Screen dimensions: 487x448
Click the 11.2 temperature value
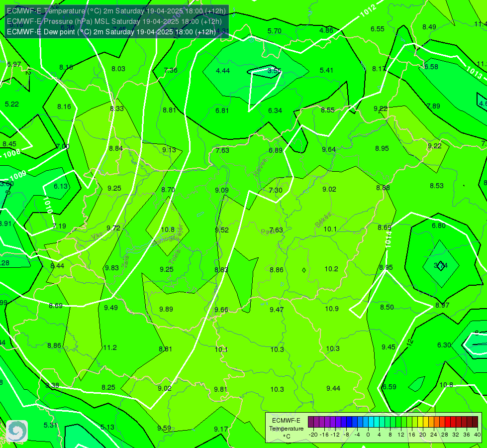click(x=110, y=347)
